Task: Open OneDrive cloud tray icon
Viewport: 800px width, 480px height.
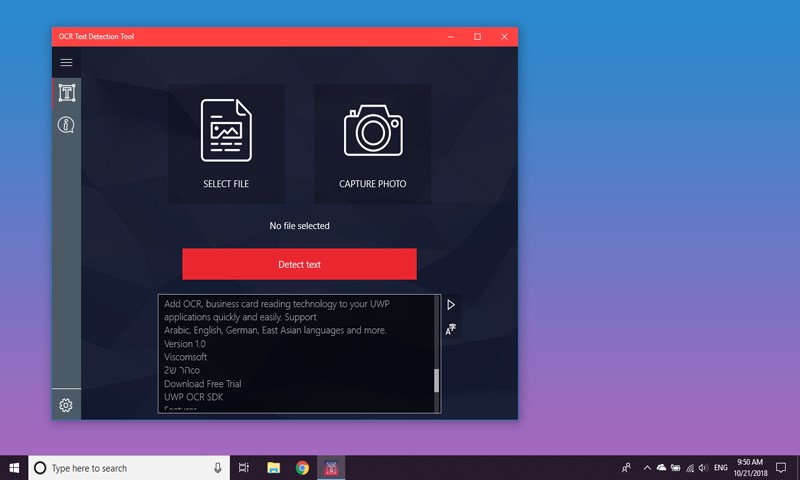Action: pos(661,468)
